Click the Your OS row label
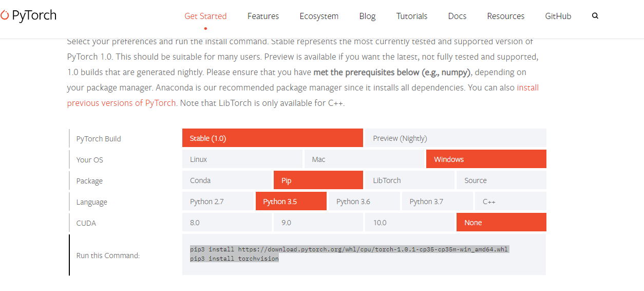644x291 pixels. tap(90, 160)
